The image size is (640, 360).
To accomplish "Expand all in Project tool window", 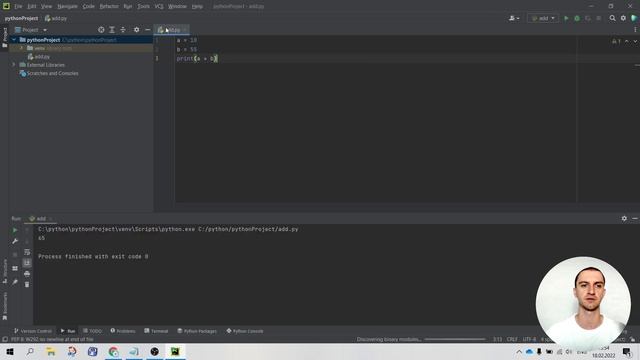I will [112, 30].
